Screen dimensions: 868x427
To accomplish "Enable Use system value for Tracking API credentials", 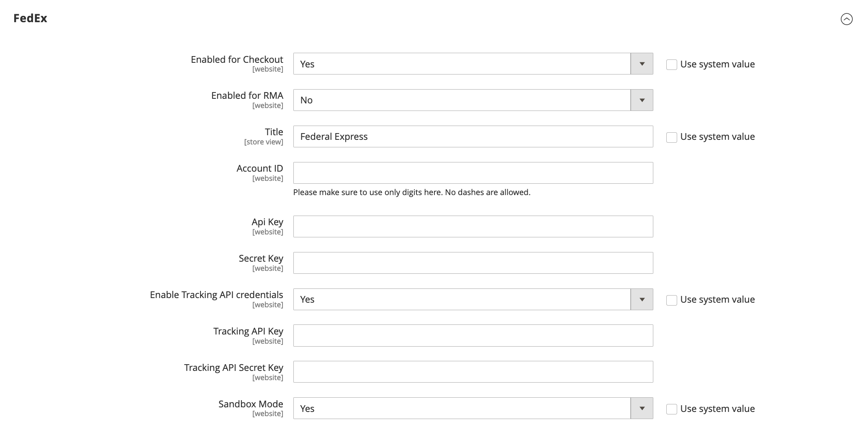I will (671, 300).
